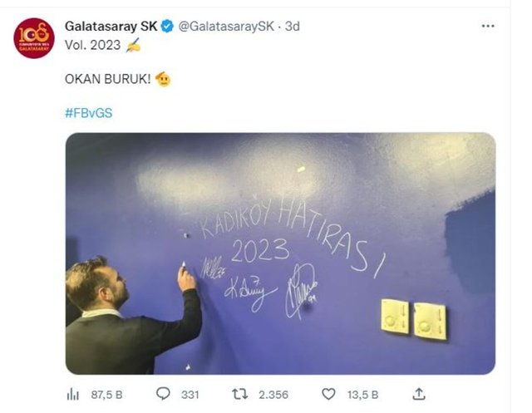
Task: Open the #FBvGS hashtag link
Action: pyautogui.click(x=89, y=113)
